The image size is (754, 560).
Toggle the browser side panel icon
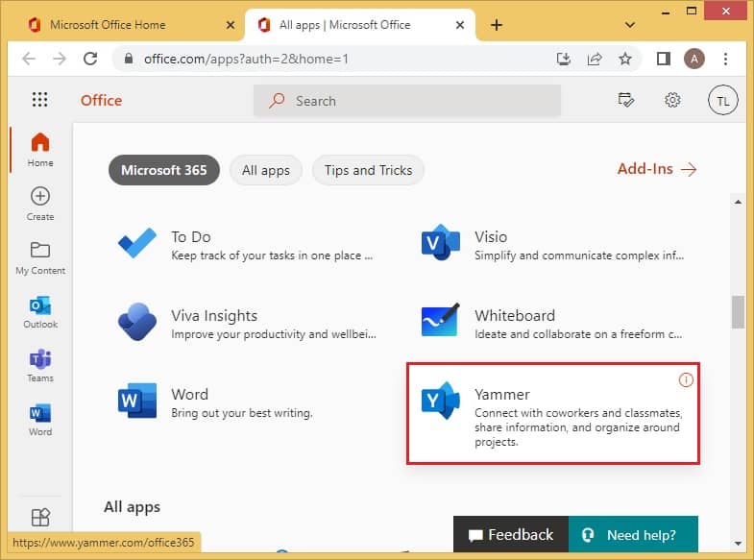click(664, 59)
